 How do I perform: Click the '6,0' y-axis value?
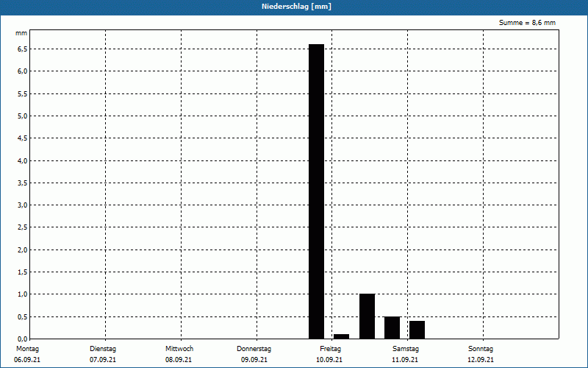coord(22,71)
